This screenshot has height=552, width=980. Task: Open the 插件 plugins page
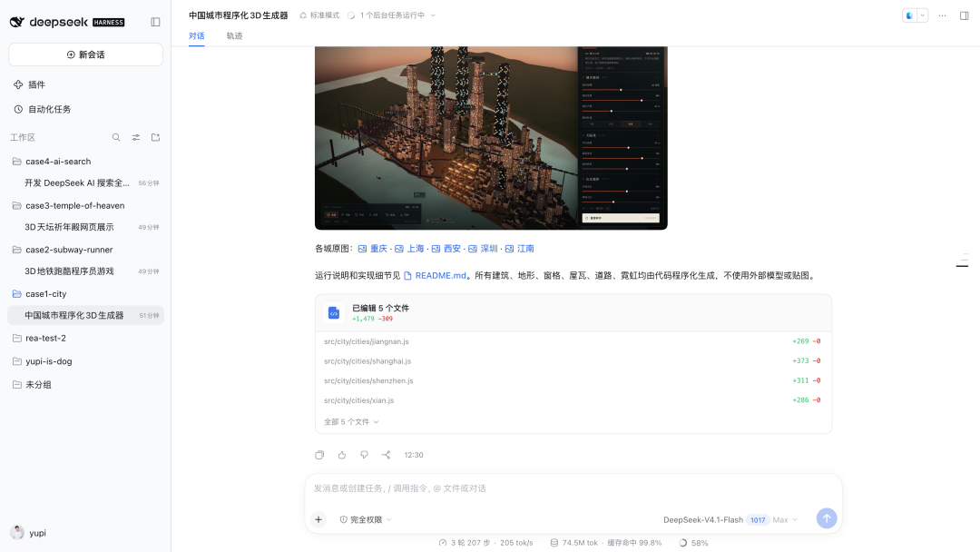click(29, 84)
